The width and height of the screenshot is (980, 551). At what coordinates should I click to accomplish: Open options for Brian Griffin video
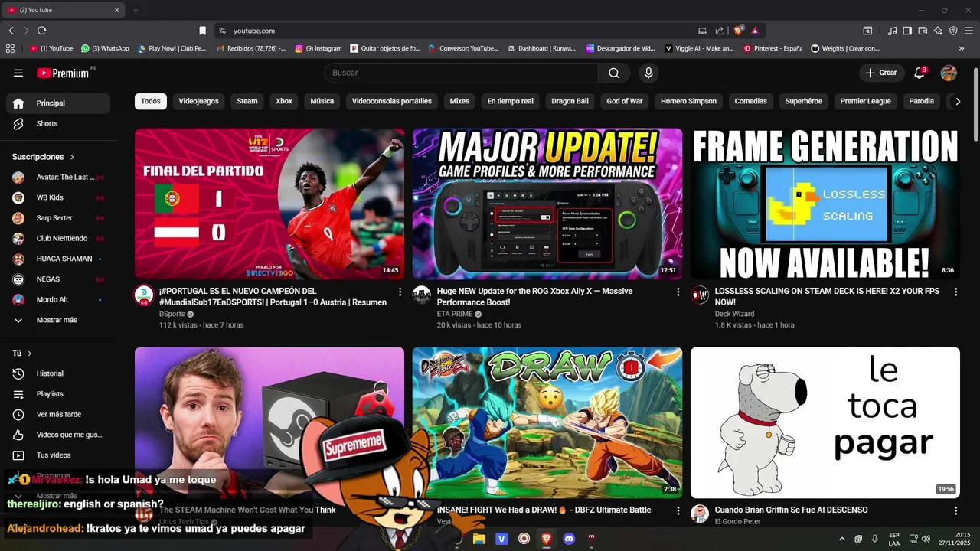(x=955, y=510)
